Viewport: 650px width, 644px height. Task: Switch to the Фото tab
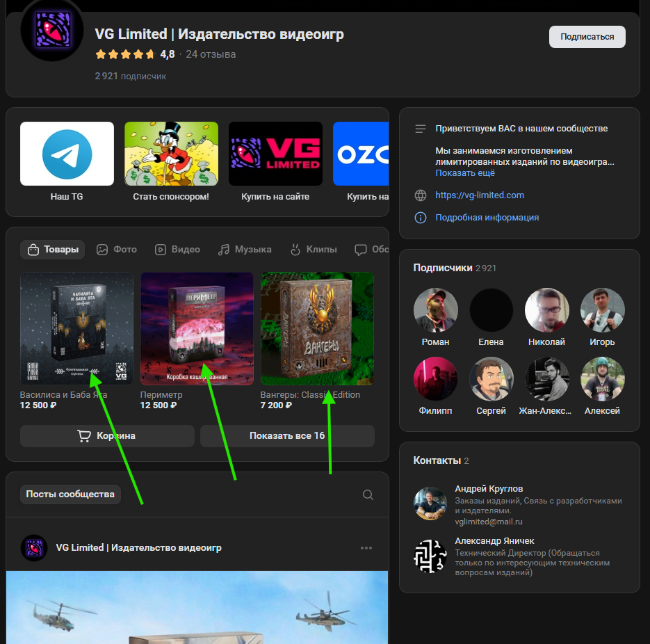(x=117, y=250)
